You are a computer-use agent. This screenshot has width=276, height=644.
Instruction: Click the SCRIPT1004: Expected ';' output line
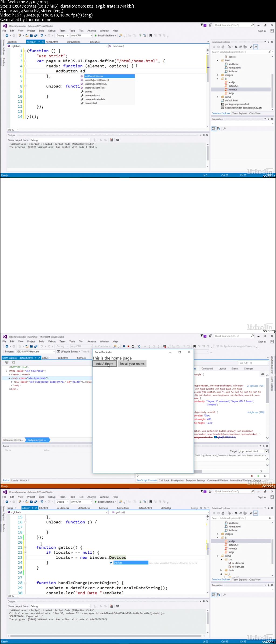coord(26,616)
